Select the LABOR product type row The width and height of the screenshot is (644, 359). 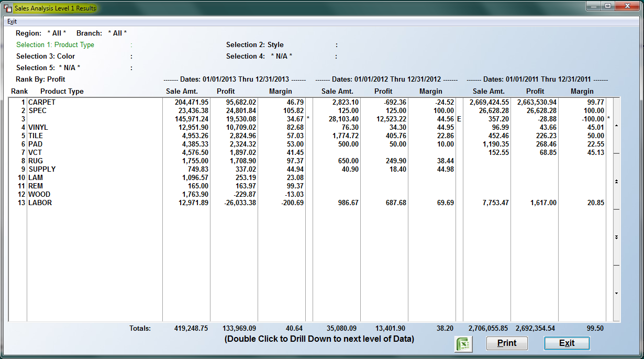(311, 203)
